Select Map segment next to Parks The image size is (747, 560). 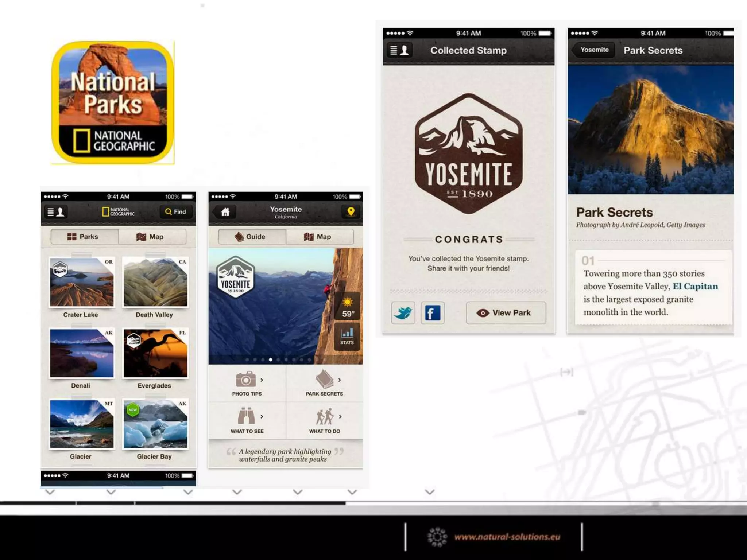click(152, 237)
